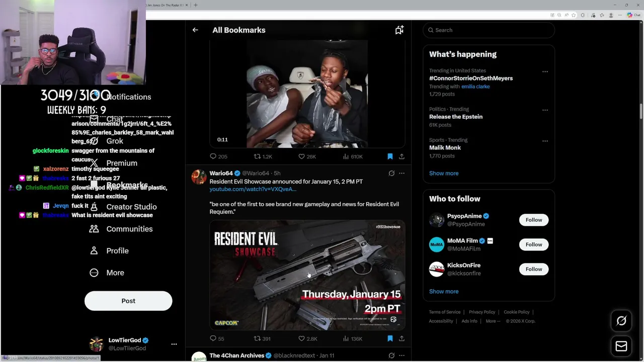The height and width of the screenshot is (362, 644).
Task: Open the #ConnorStorrieOnSethMeyers trend
Action: 471,78
